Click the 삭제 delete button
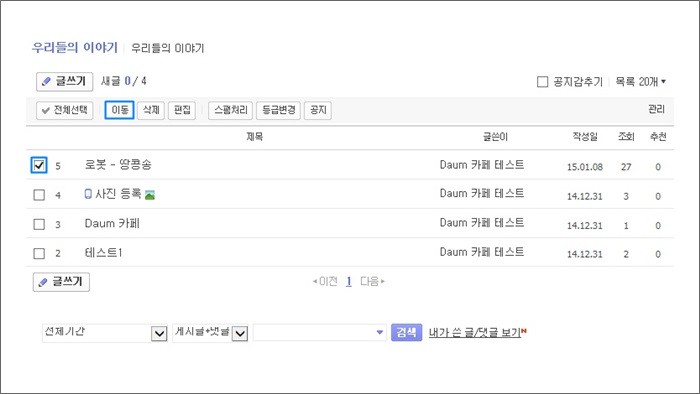 point(151,110)
